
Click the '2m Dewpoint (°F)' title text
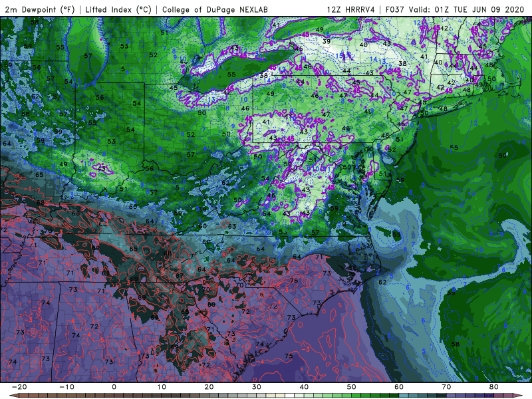tap(40, 9)
